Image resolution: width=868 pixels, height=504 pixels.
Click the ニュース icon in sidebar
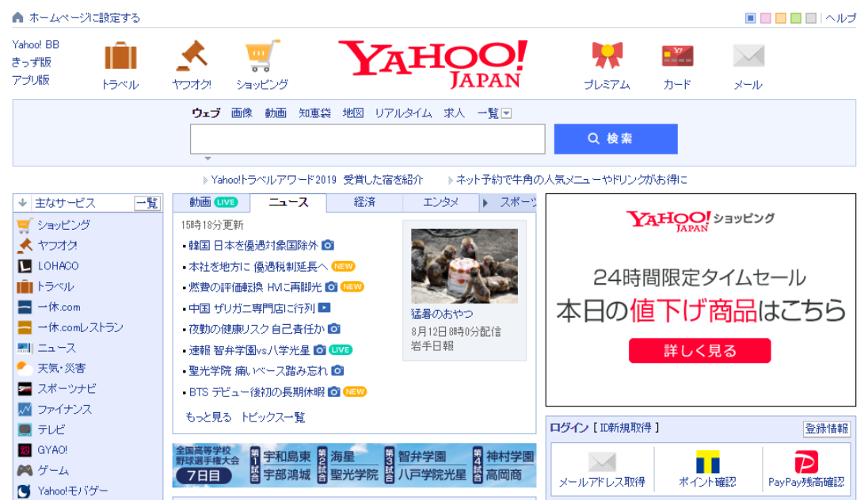(x=25, y=348)
